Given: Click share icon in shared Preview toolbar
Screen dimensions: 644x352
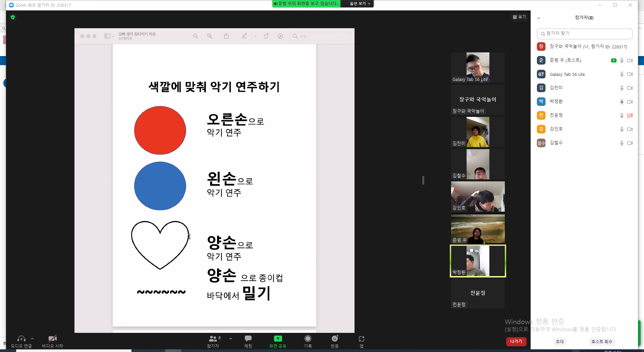Looking at the screenshot, I should click(226, 36).
